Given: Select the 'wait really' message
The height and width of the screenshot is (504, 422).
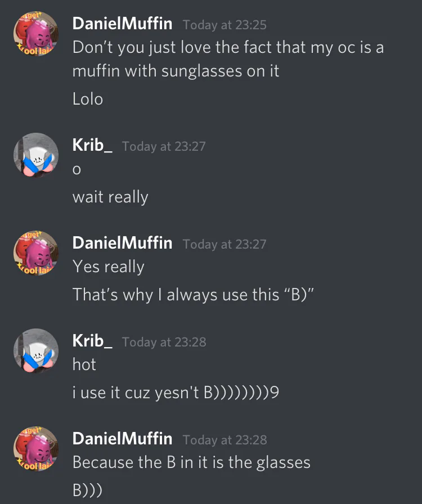Looking at the screenshot, I should (x=110, y=197).
